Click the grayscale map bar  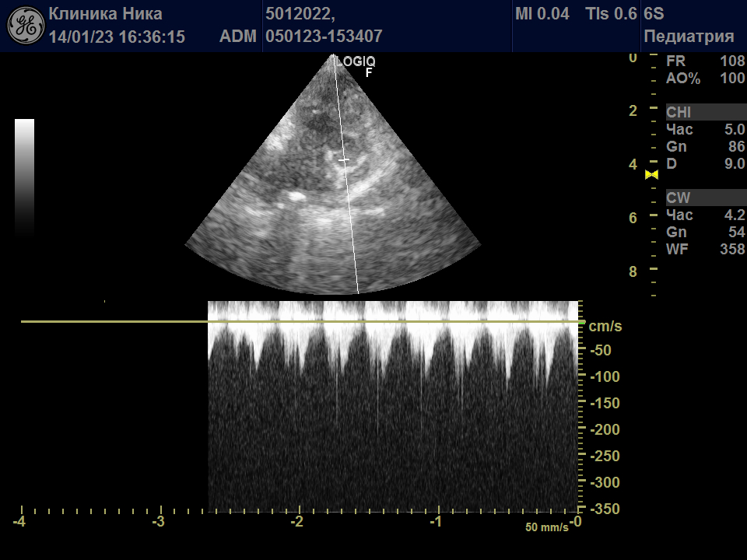(24, 177)
